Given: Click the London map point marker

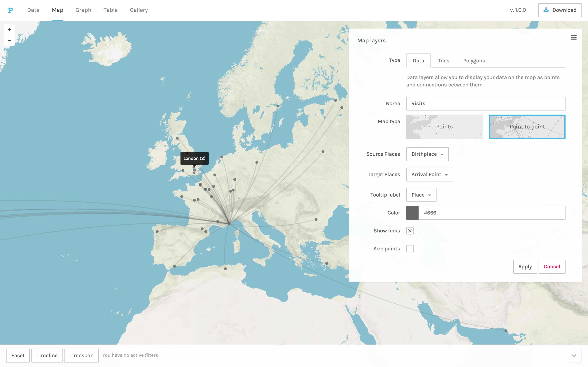Looking at the screenshot, I should point(194,167).
